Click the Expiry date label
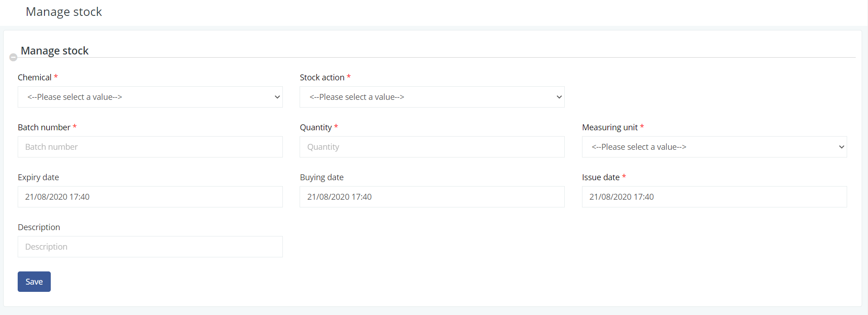This screenshot has height=315, width=868. [39, 177]
